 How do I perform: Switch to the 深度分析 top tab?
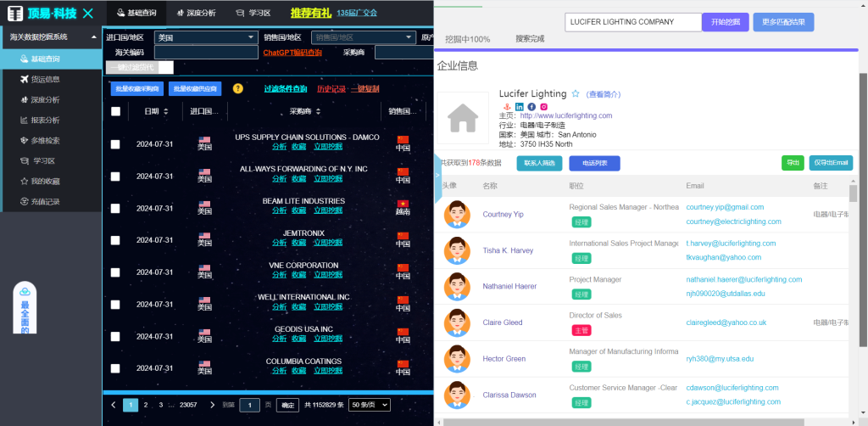point(197,13)
